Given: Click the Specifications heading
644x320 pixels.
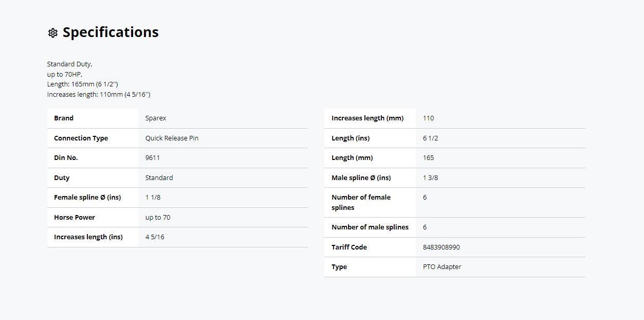Looking at the screenshot, I should 111,32.
